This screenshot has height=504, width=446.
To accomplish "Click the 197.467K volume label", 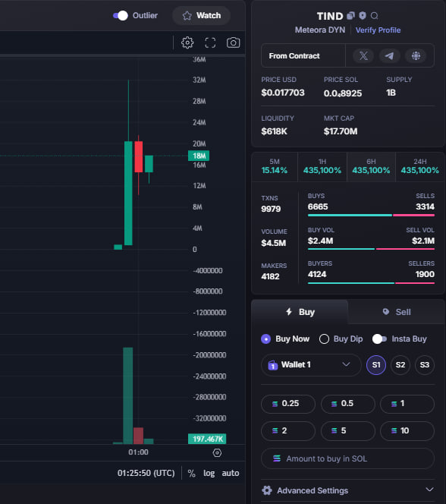I will click(207, 439).
